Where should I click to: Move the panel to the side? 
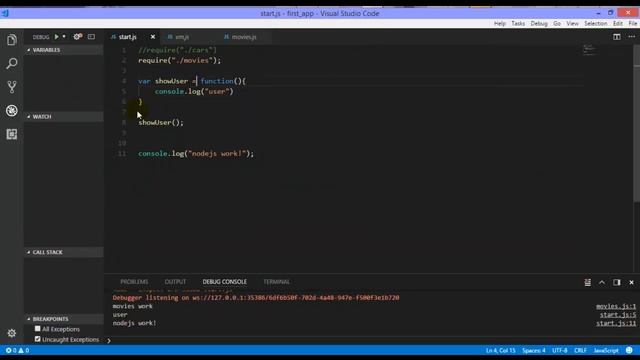(617, 282)
